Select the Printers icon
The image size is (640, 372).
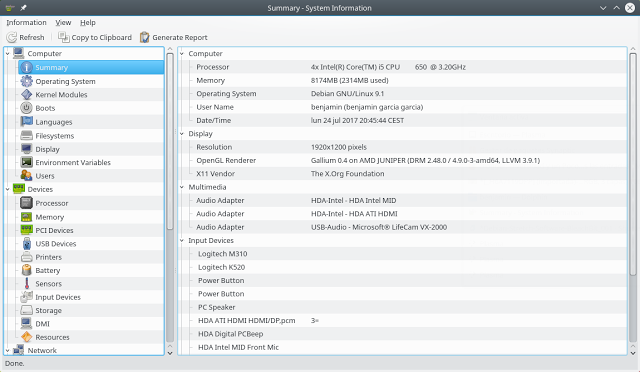point(27,257)
